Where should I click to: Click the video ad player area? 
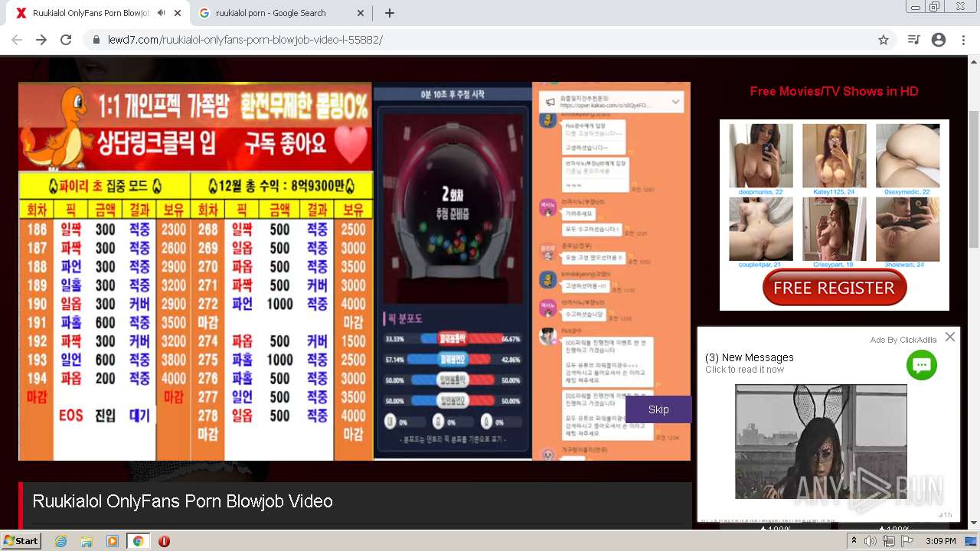(354, 271)
